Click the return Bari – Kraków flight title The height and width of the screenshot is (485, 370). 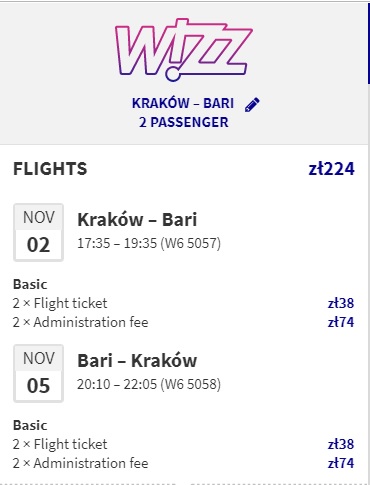(137, 361)
